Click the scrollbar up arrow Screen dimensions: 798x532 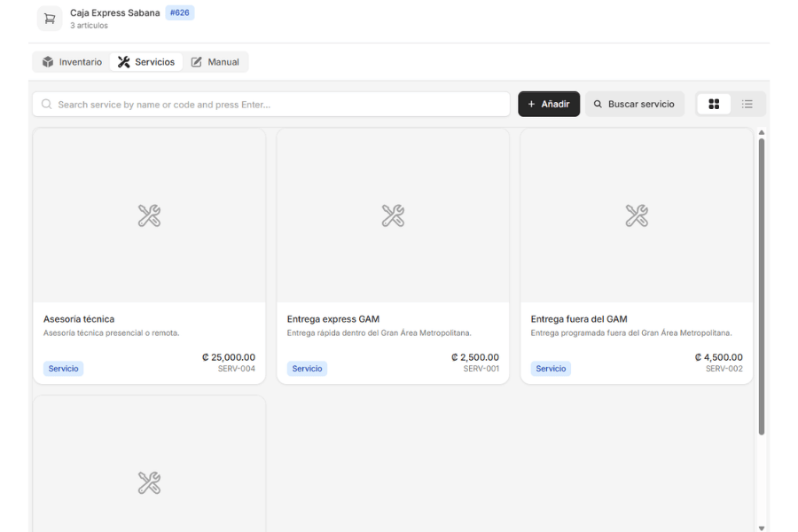point(762,132)
